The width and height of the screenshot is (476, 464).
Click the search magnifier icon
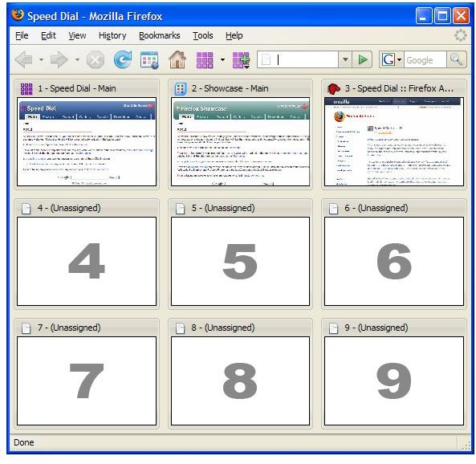[456, 59]
